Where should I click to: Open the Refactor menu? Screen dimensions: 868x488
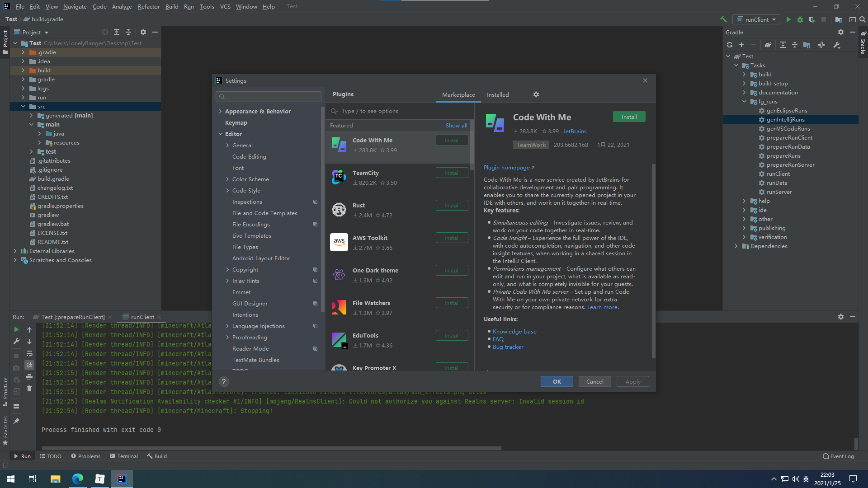[149, 6]
